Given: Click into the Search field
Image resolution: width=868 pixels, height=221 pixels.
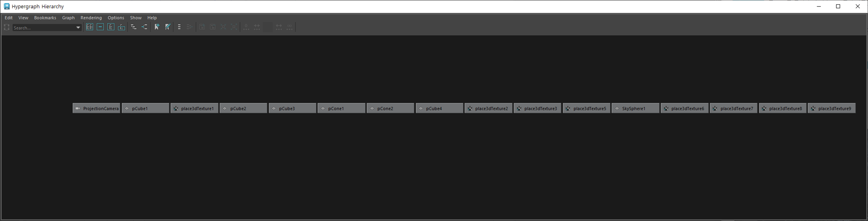Looking at the screenshot, I should 44,28.
